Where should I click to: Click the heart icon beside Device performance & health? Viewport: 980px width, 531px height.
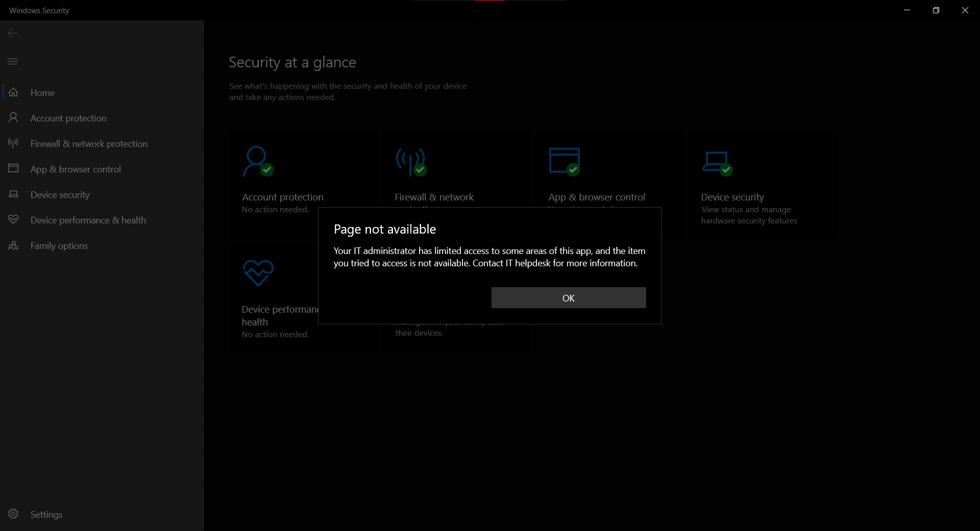[x=13, y=219]
